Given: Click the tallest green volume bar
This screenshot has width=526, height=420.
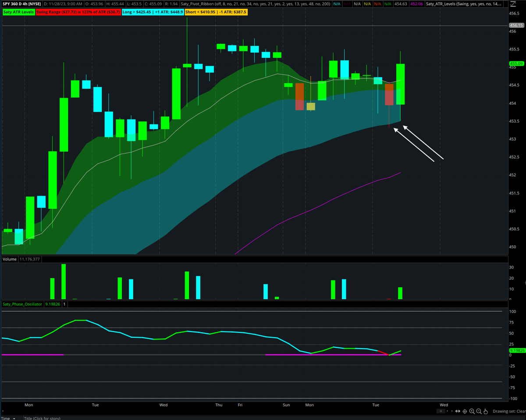Looking at the screenshot, I should click(x=64, y=282).
